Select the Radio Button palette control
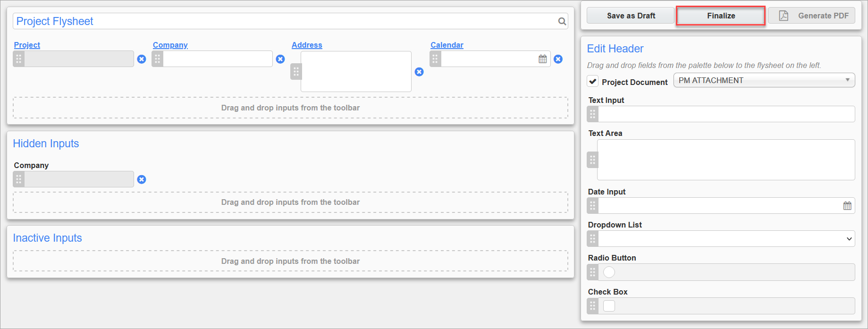Screen dimensions: 868x329 click(x=609, y=272)
